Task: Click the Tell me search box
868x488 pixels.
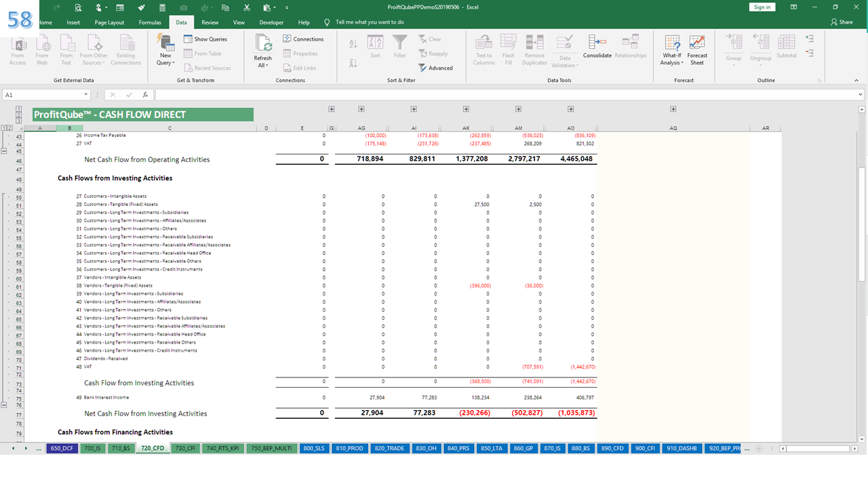Action: tap(370, 22)
